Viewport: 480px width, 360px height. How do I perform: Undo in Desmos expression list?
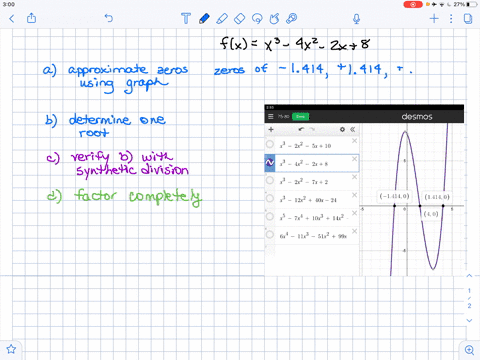301,129
